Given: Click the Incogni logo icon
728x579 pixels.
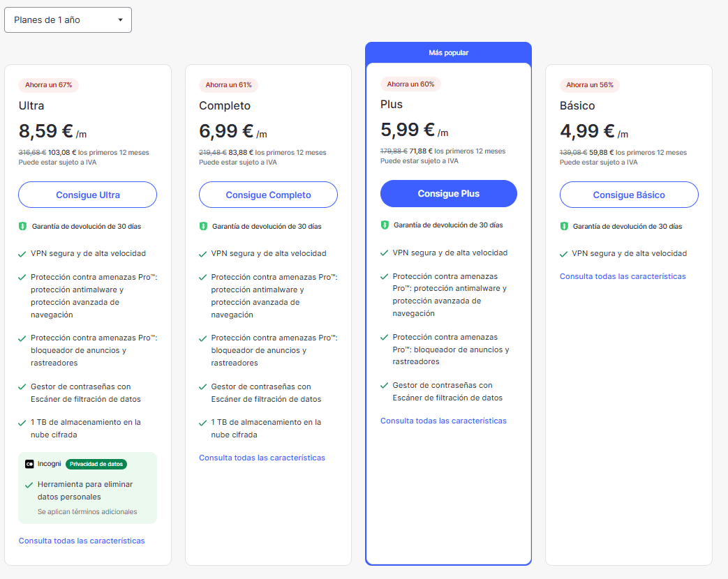Looking at the screenshot, I should pos(29,464).
